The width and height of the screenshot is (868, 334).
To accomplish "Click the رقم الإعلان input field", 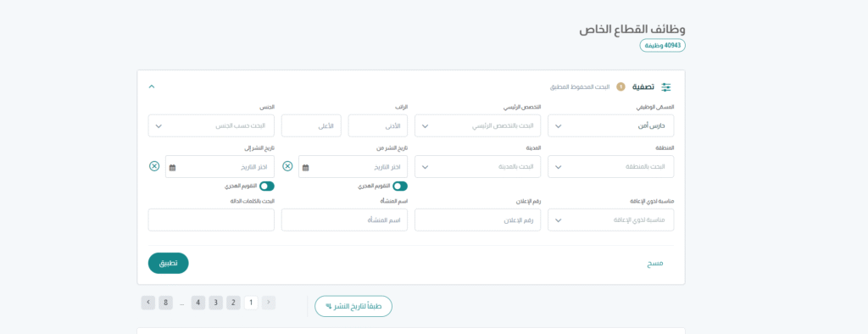I will [x=477, y=220].
